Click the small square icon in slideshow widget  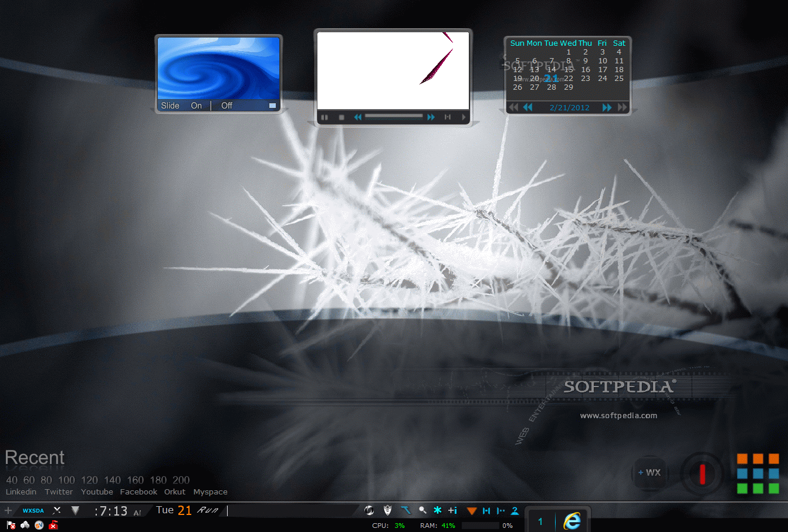272,106
